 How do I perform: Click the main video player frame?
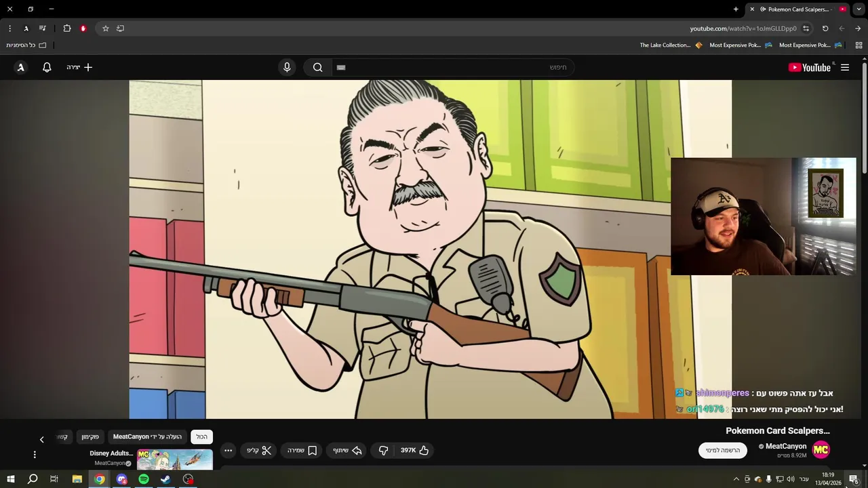[430, 249]
